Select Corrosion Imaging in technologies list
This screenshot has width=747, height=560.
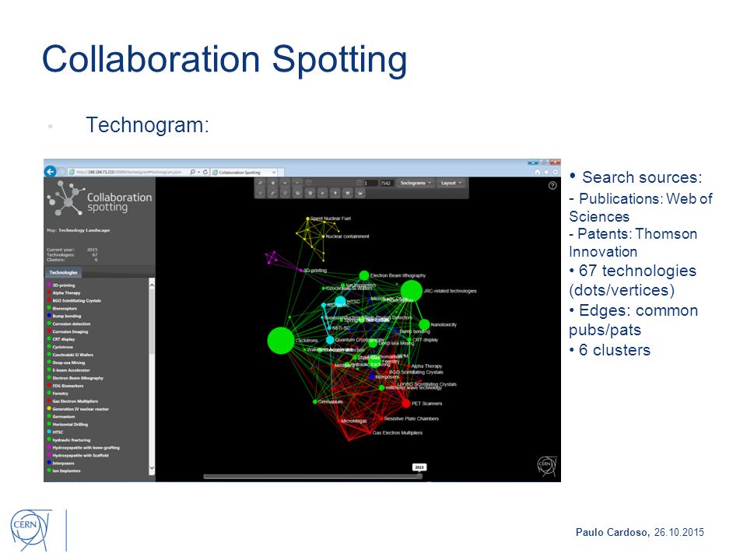pyautogui.click(x=67, y=331)
